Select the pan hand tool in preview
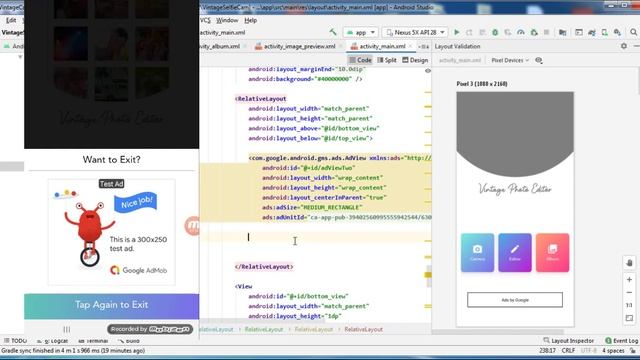The height and width of the screenshot is (360, 640). coord(629,263)
